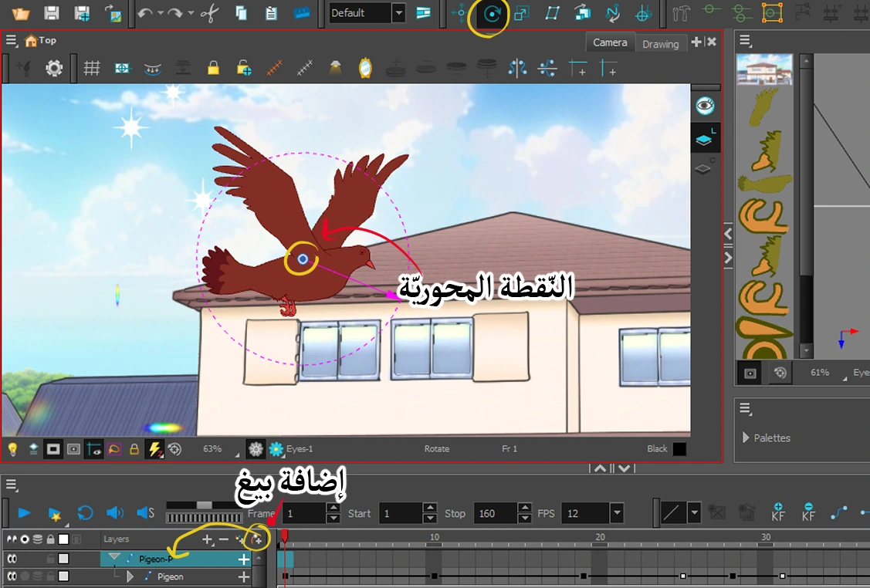
Task: Select the Rotate tool in top toolbar
Action: pyautogui.click(x=492, y=13)
